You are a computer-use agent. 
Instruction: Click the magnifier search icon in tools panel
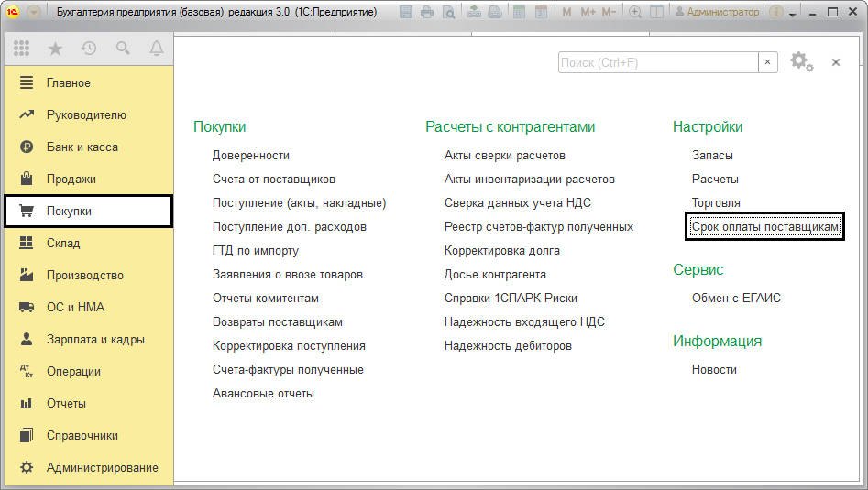pos(123,49)
